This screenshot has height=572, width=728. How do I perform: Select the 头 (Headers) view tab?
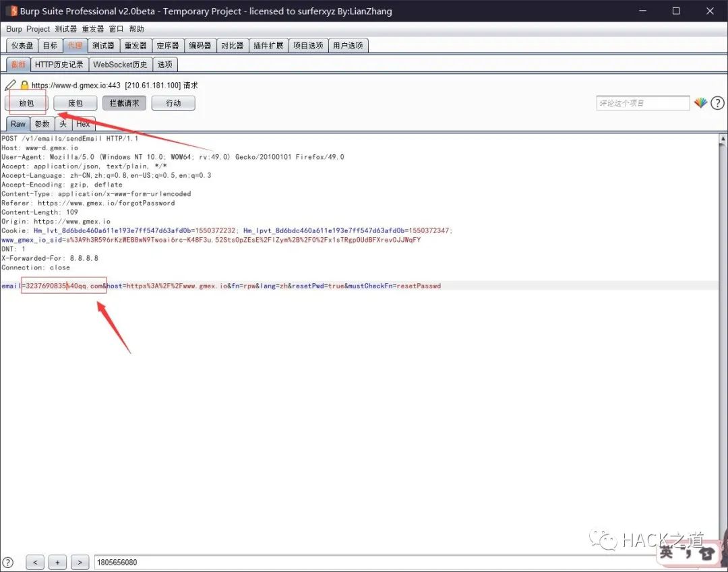tap(63, 124)
